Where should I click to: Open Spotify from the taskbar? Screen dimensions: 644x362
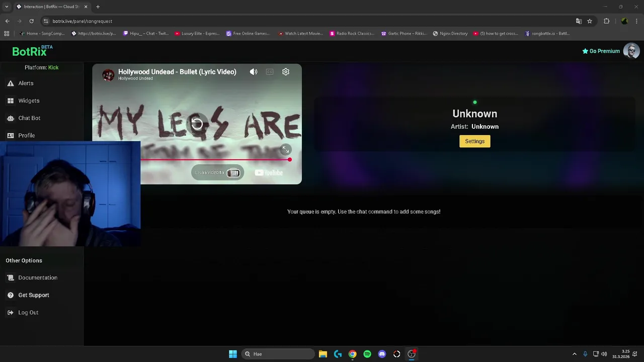367,354
